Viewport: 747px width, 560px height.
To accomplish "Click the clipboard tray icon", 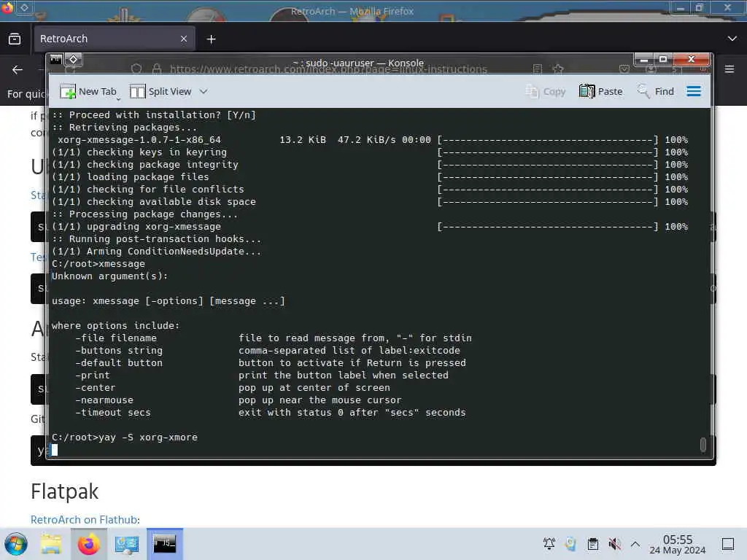I will tap(592, 543).
